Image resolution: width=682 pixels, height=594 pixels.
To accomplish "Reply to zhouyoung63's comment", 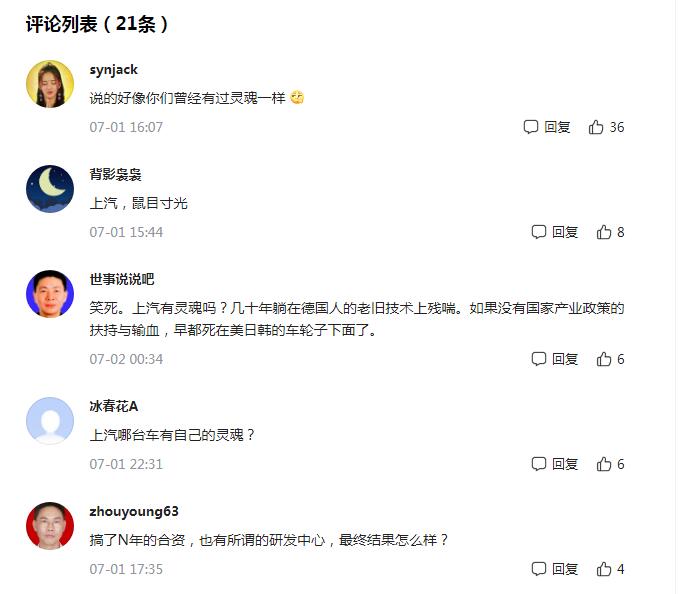I will coord(555,569).
